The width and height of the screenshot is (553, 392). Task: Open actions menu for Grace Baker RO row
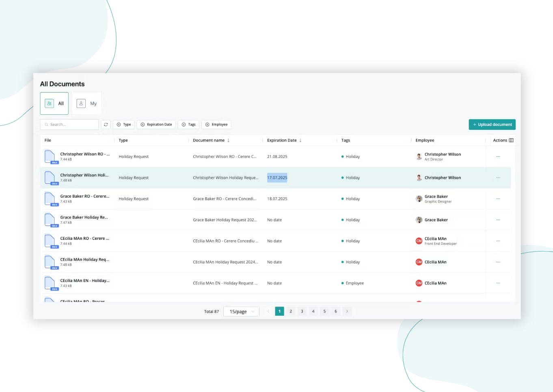pyautogui.click(x=498, y=199)
